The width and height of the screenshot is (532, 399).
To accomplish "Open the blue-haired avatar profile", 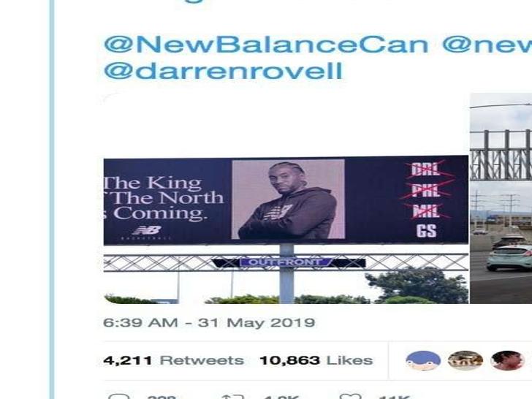I will pyautogui.click(x=423, y=360).
